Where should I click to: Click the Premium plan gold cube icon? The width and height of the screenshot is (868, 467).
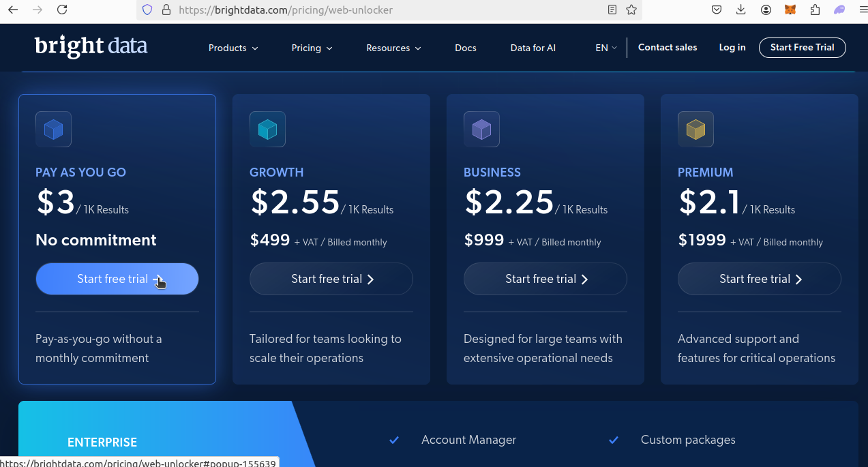coord(695,129)
